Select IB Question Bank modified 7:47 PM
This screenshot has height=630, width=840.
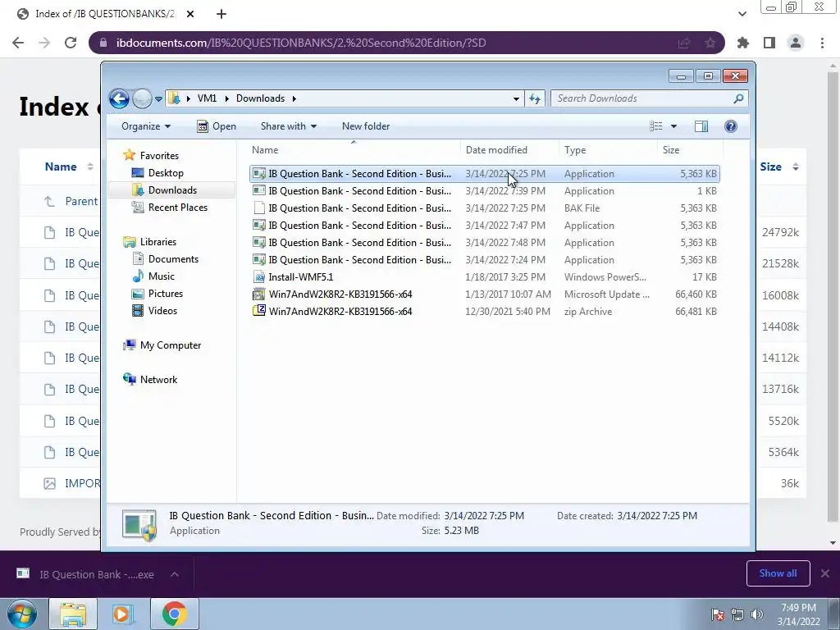point(485,226)
